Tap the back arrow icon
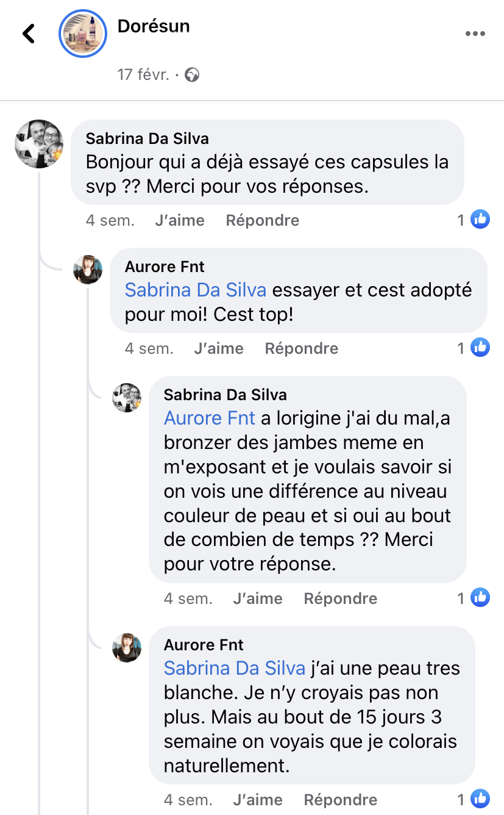504x815 pixels. click(x=29, y=34)
